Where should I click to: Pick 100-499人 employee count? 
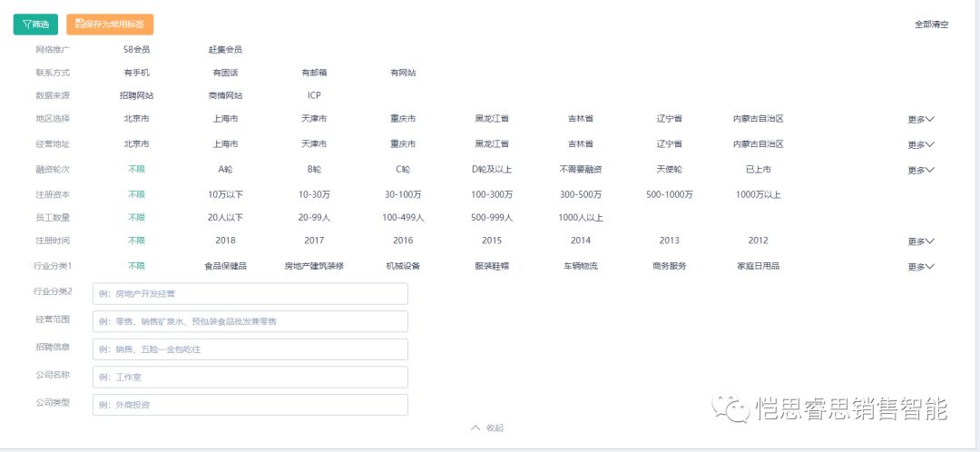403,218
